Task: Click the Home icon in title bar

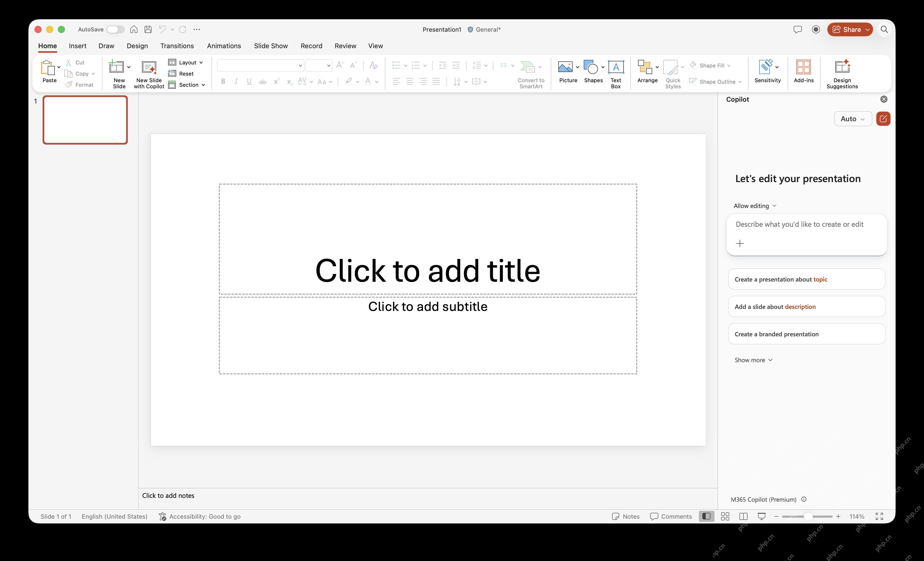Action: pos(134,29)
